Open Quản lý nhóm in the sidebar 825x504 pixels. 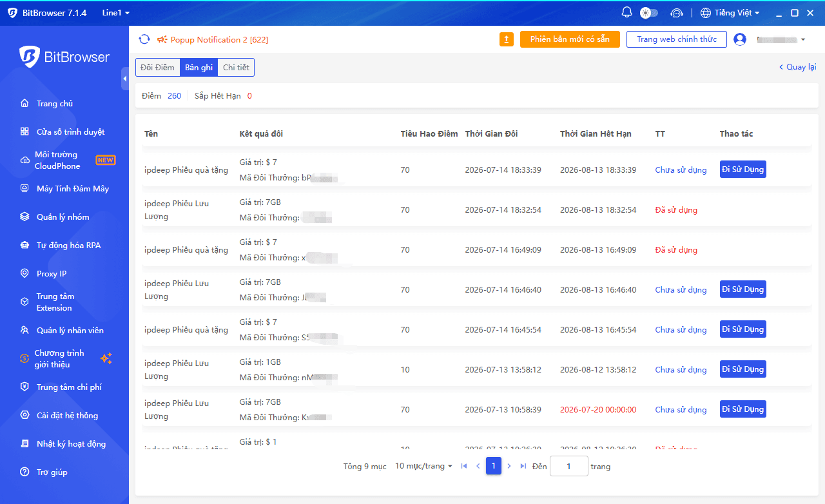(x=64, y=217)
